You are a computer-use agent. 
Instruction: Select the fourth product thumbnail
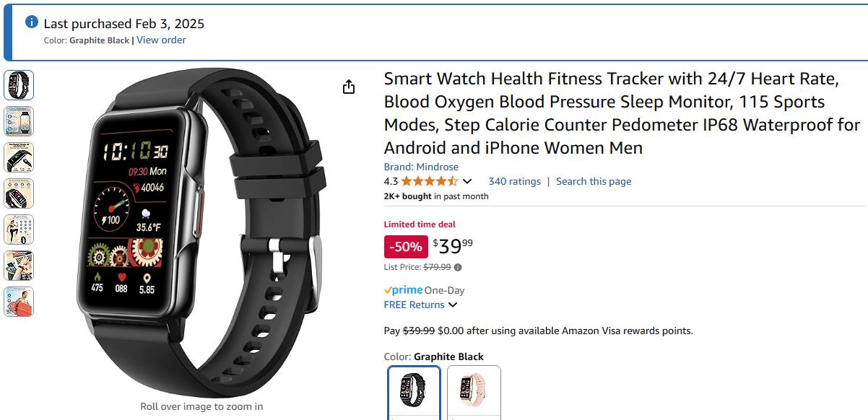pyautogui.click(x=19, y=193)
